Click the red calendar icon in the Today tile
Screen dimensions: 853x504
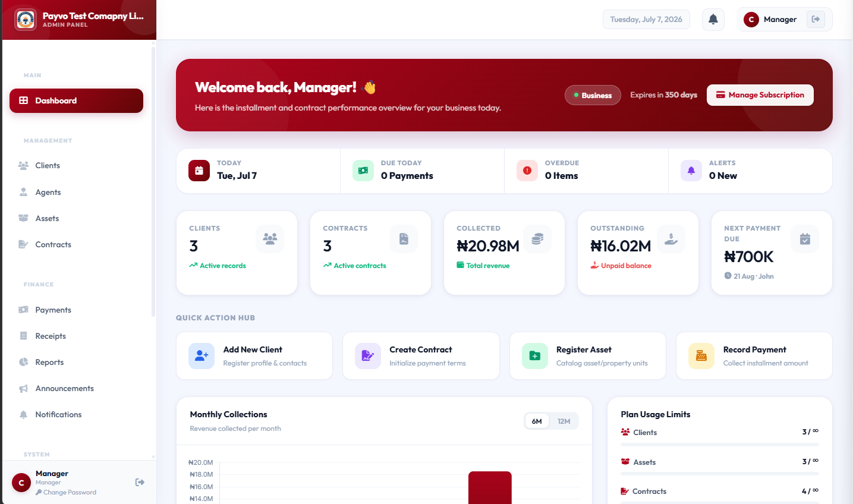coord(199,171)
